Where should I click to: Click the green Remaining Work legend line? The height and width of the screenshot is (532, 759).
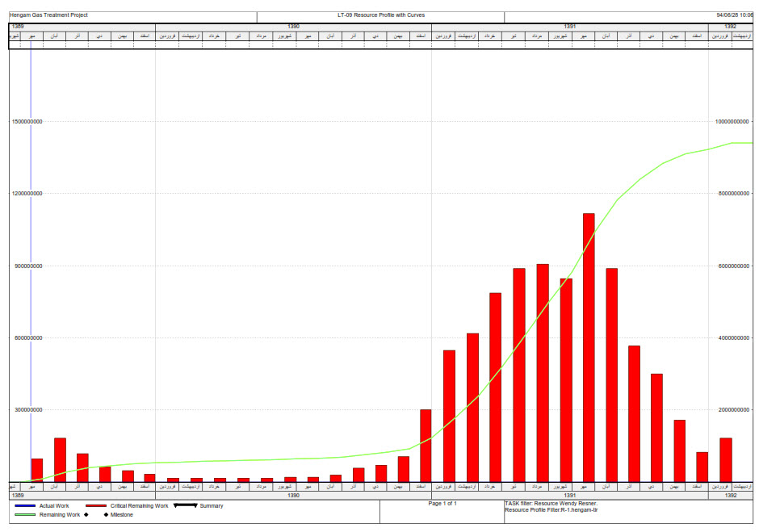[25, 514]
